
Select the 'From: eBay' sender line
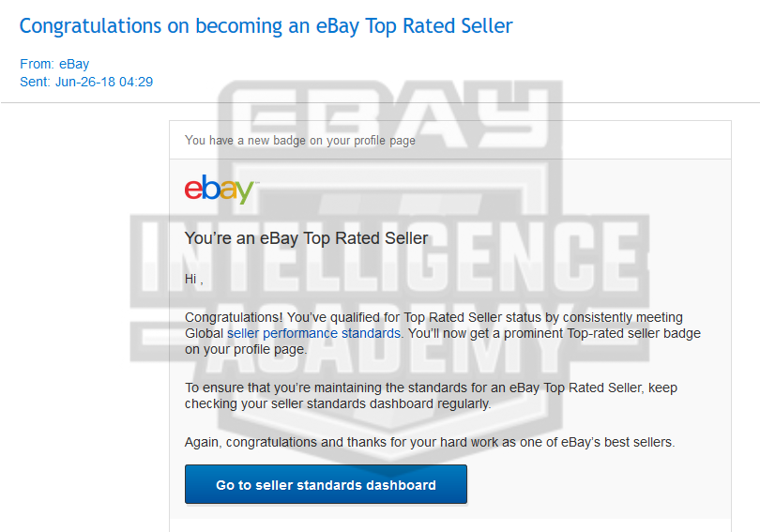pos(54,65)
